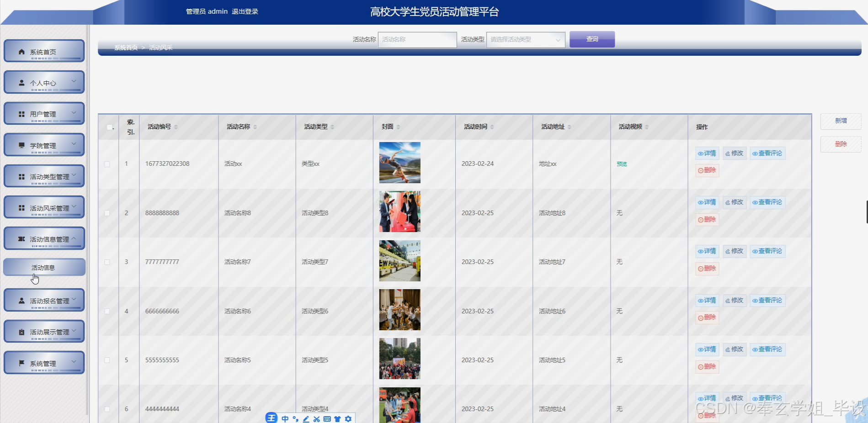Screen dimensions: 868x423
Task: Sort by 活动时间 column arrows
Action: [492, 127]
